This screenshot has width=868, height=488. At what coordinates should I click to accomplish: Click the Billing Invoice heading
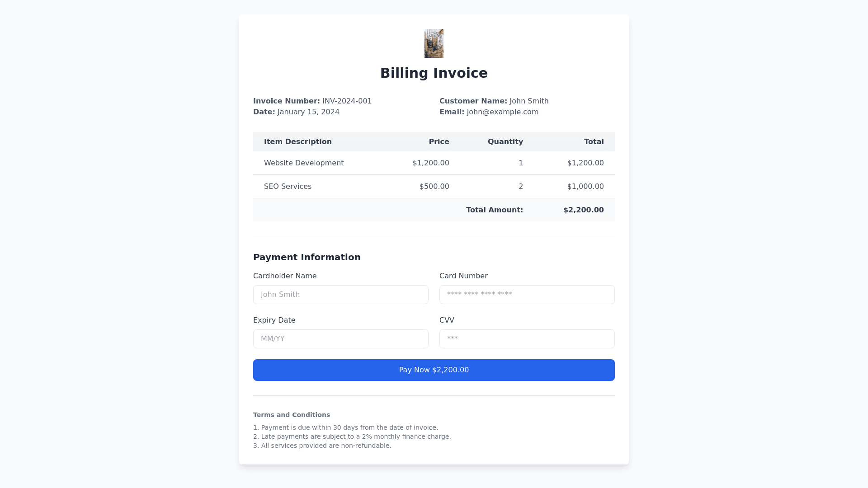tap(434, 73)
